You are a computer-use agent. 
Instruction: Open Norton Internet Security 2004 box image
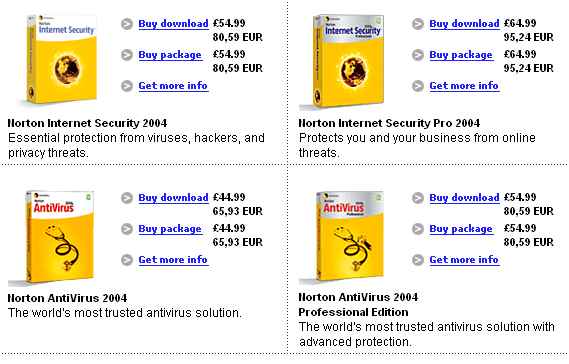tap(62, 60)
